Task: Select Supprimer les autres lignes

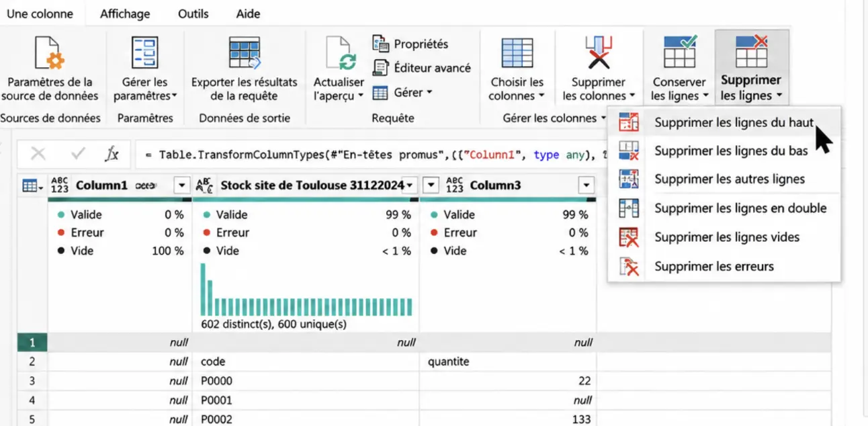Action: 724,179
